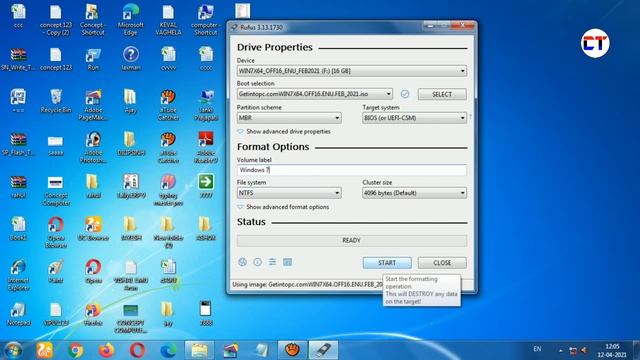Open aTube Catcher from the taskbar

(292, 350)
